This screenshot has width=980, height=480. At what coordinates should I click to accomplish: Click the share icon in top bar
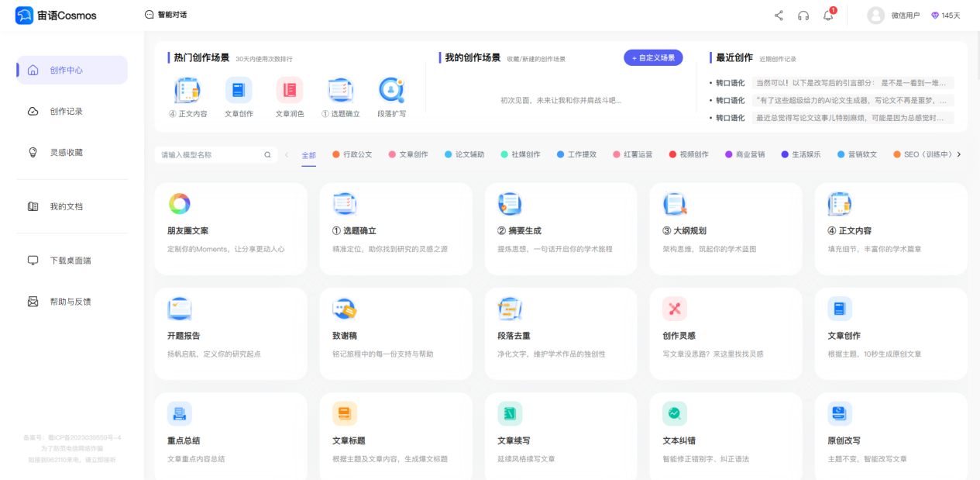pyautogui.click(x=779, y=16)
